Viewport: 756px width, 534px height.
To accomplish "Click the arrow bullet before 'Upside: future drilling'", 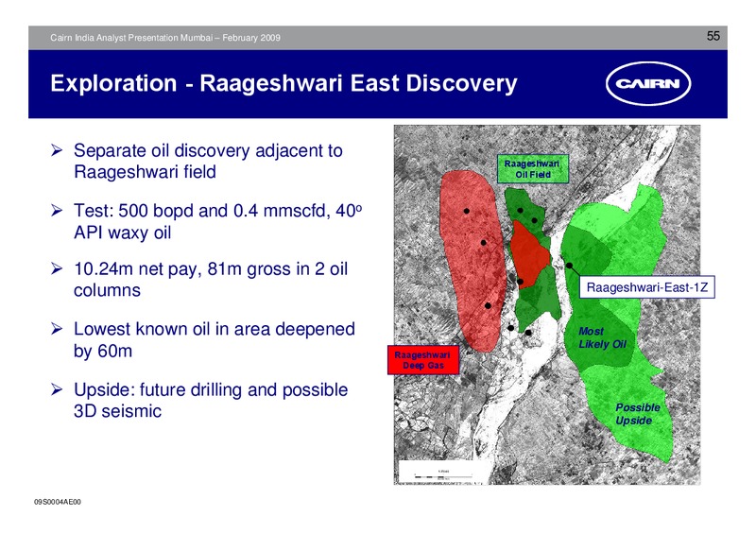I will [57, 389].
